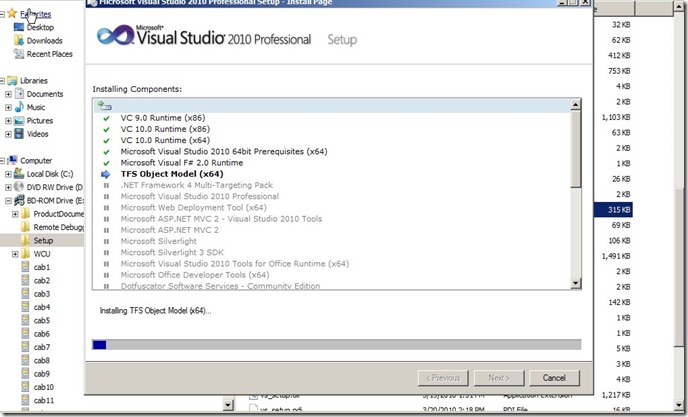Screen dimensions: 688x417
Task: Click the BD-ROM Drive icon
Action: click(19, 201)
